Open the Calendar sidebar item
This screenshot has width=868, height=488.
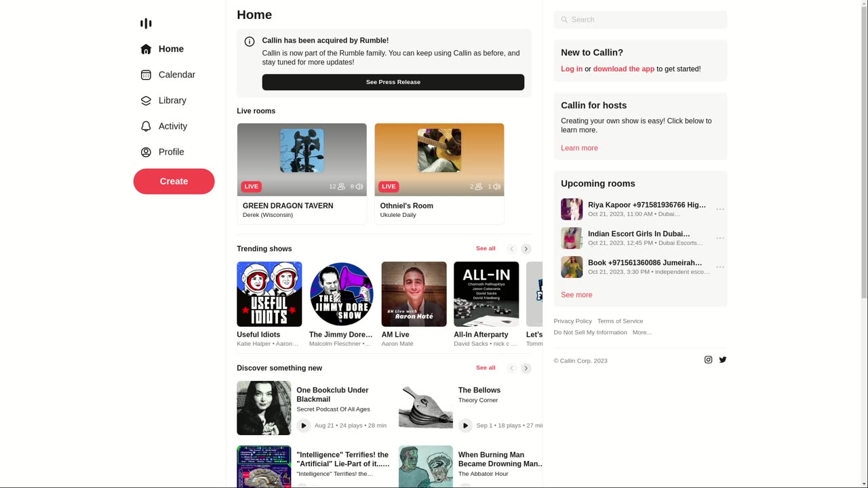[167, 75]
